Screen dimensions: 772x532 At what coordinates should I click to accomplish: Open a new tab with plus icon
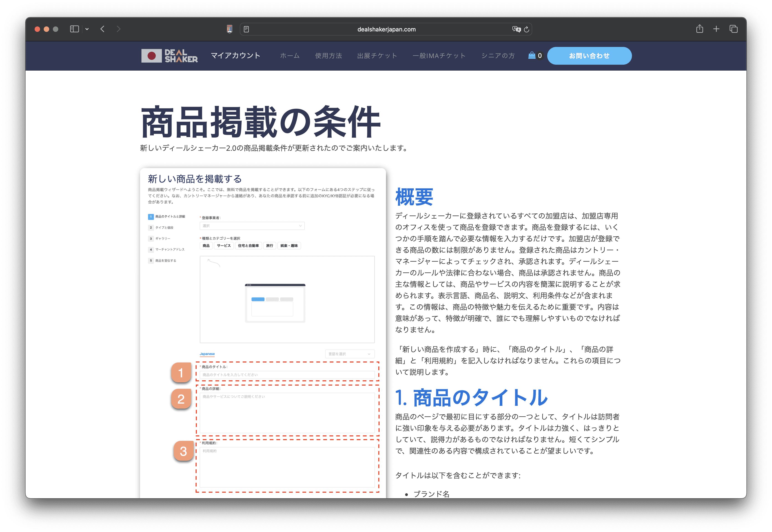click(x=716, y=29)
